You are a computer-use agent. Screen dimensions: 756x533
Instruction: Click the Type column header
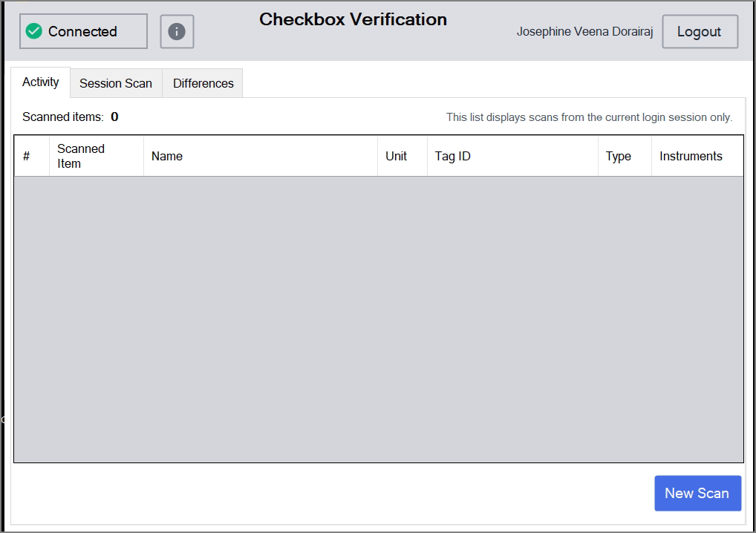tap(625, 156)
